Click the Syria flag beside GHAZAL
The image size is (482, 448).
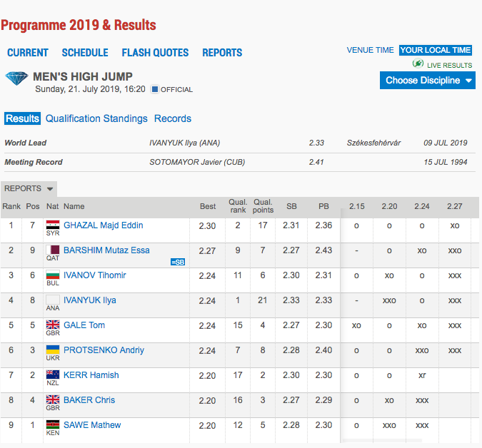pos(52,225)
